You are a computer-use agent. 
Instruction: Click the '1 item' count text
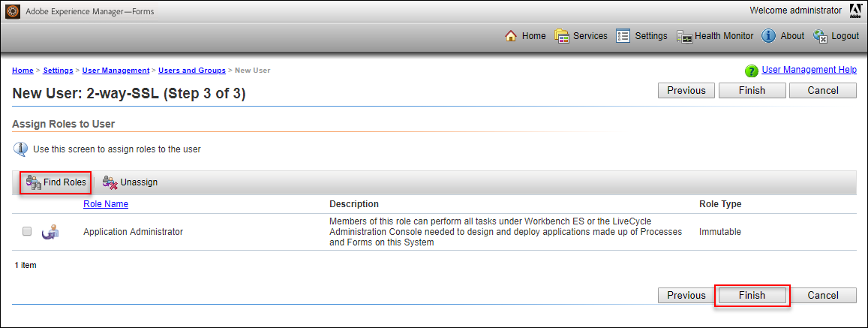(x=26, y=266)
